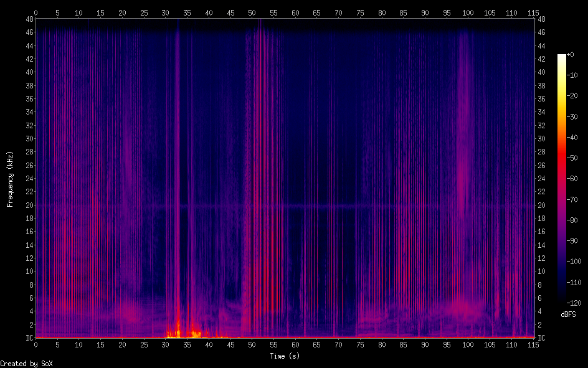Click the 80 second tick on bottom time axis
Viewport: 588px width, 368px height.
(x=381, y=344)
